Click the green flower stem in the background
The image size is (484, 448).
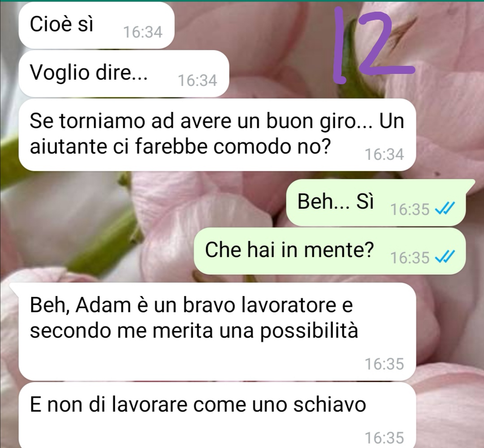point(105,244)
